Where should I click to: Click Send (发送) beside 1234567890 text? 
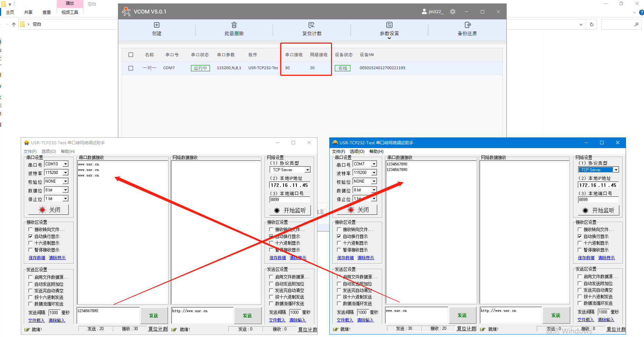[154, 316]
